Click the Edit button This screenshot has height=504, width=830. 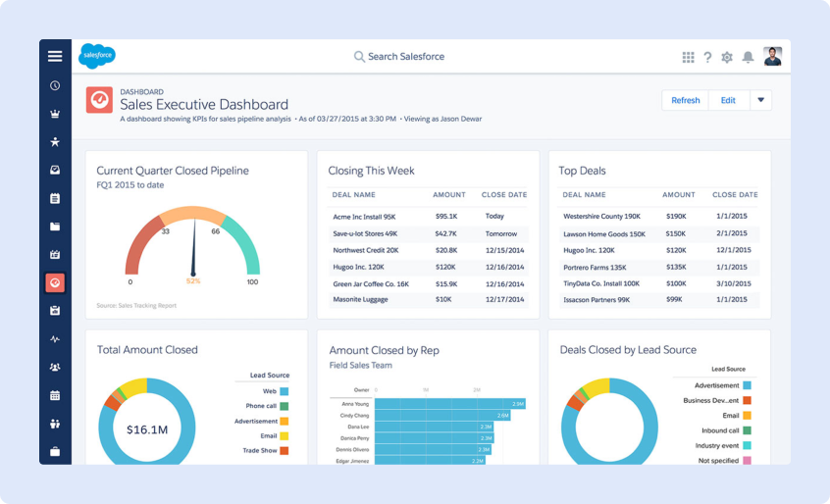pos(728,100)
